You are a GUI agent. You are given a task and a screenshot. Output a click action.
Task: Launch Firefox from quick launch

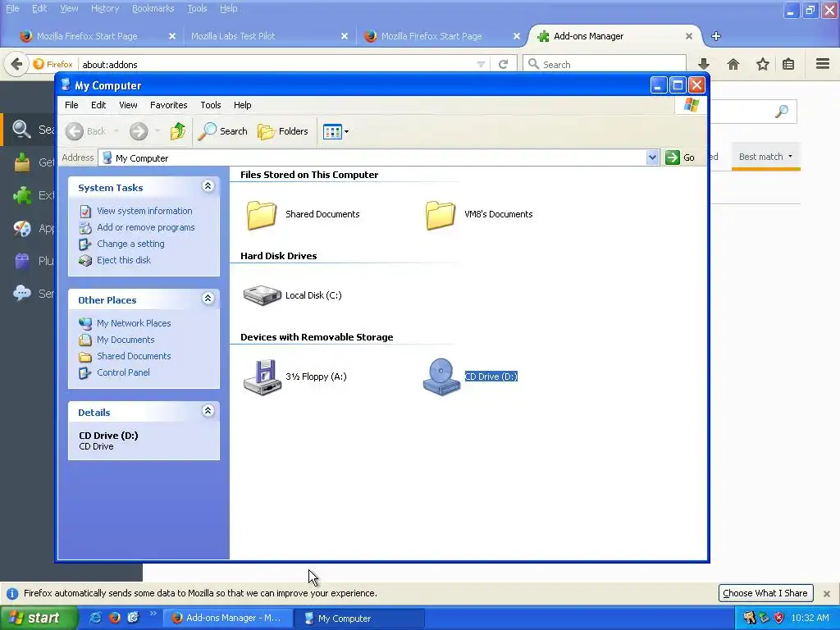[114, 618]
